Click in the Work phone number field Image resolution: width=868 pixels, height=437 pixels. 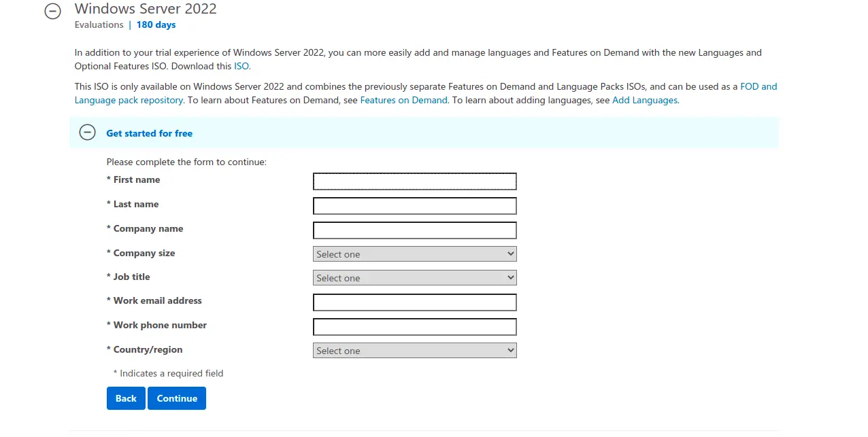414,326
